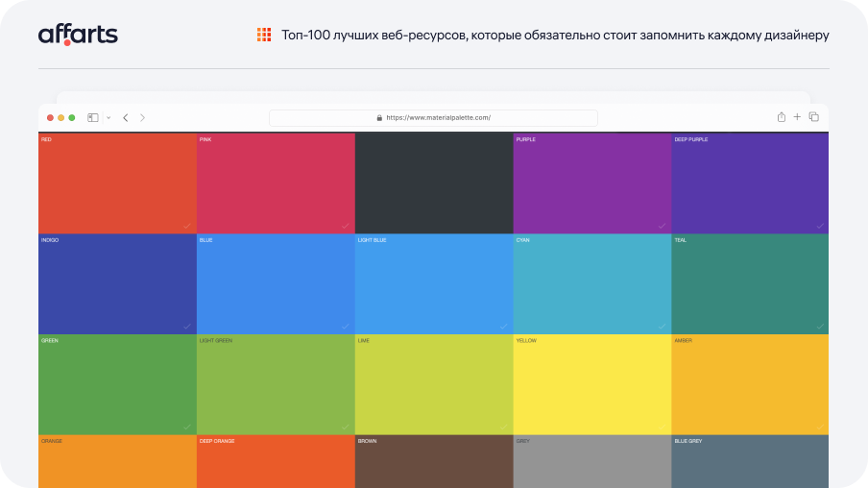The width and height of the screenshot is (868, 488).
Task: Select the Pink color tile
Action: 276,183
